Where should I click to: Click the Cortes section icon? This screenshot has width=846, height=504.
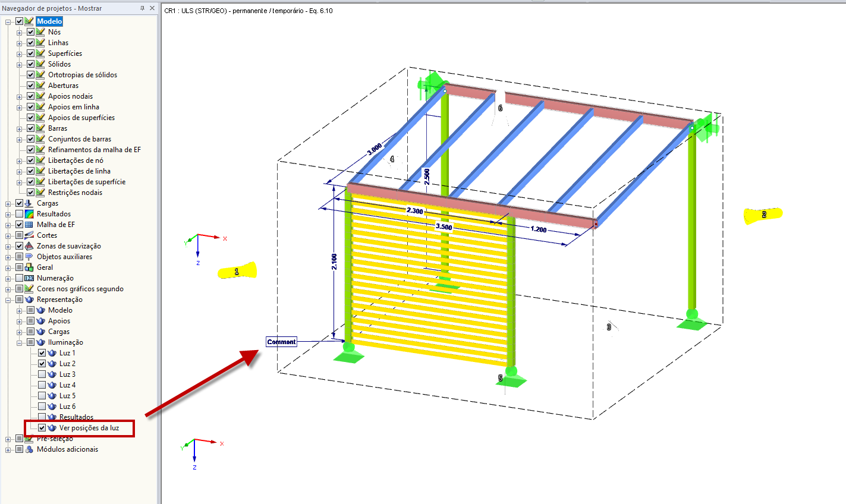click(29, 235)
